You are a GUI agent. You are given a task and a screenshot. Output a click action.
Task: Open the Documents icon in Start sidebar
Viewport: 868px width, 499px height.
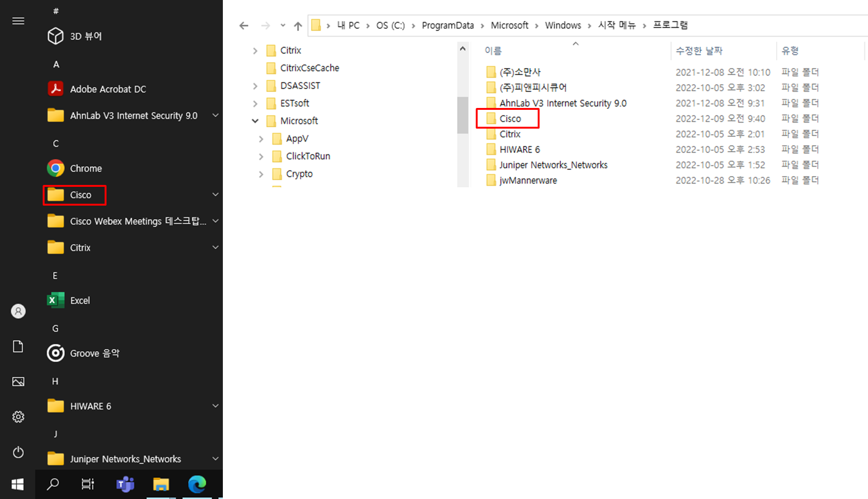(x=18, y=346)
